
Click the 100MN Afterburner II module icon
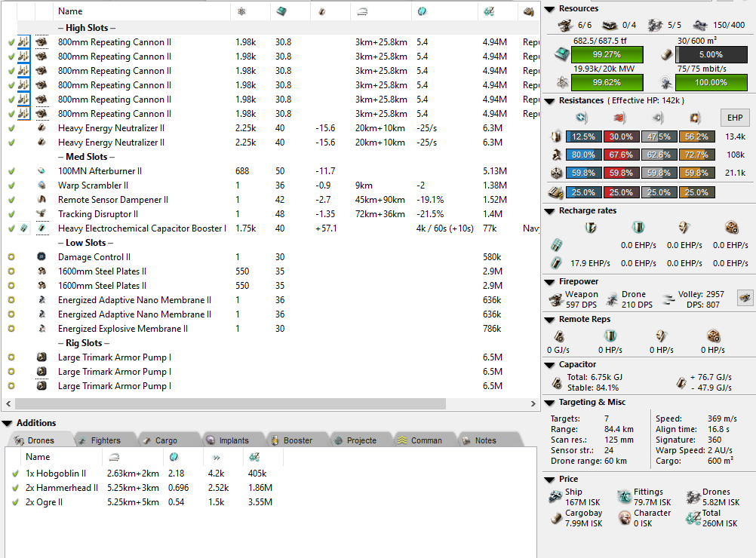coord(41,171)
